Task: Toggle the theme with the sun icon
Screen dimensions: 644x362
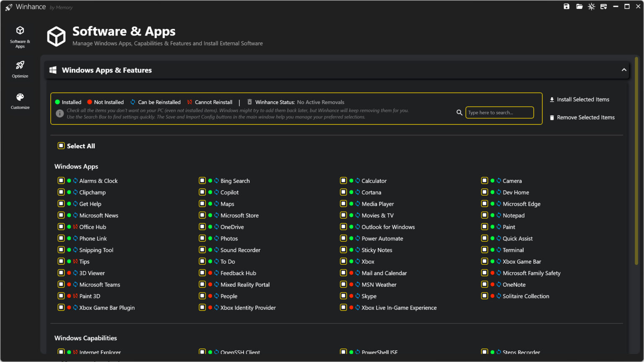Action: [591, 6]
